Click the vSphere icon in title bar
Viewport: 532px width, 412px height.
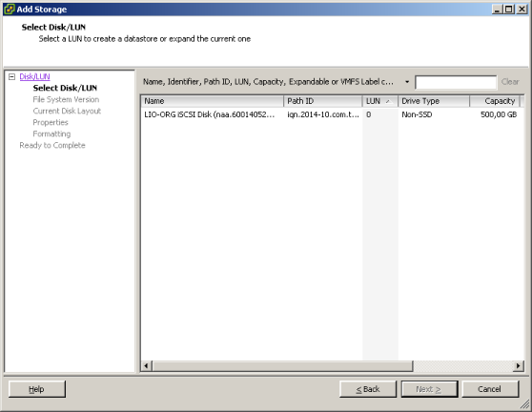coord(10,10)
